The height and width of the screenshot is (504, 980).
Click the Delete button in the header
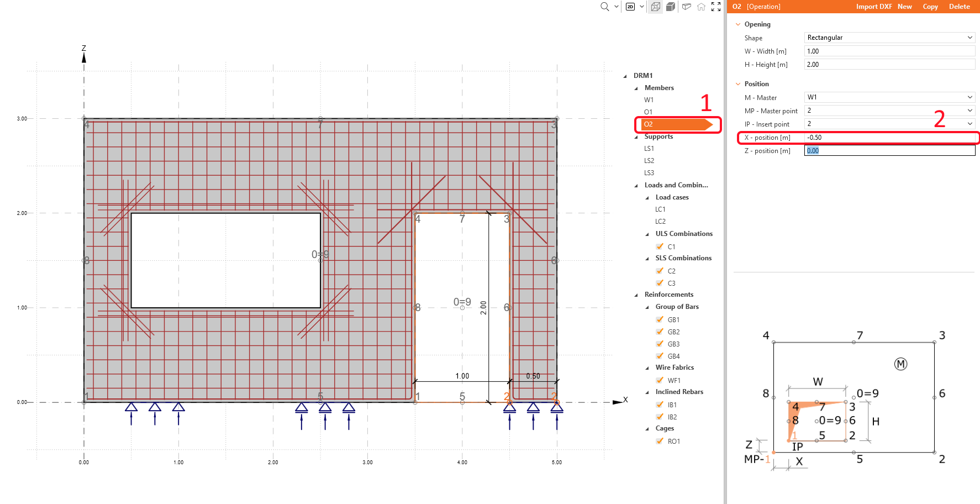[960, 6]
